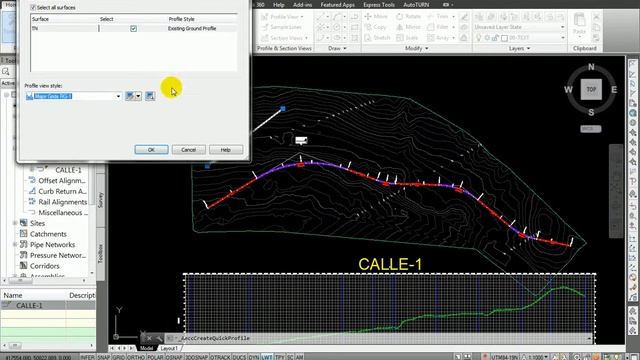
Task: Select the Stretch tool
Action: tap(377, 38)
